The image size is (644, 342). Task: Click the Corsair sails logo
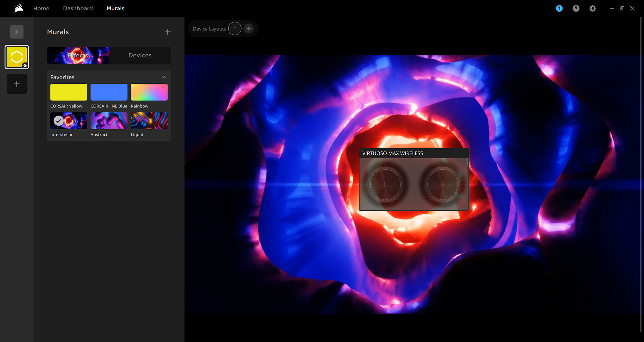coord(19,8)
